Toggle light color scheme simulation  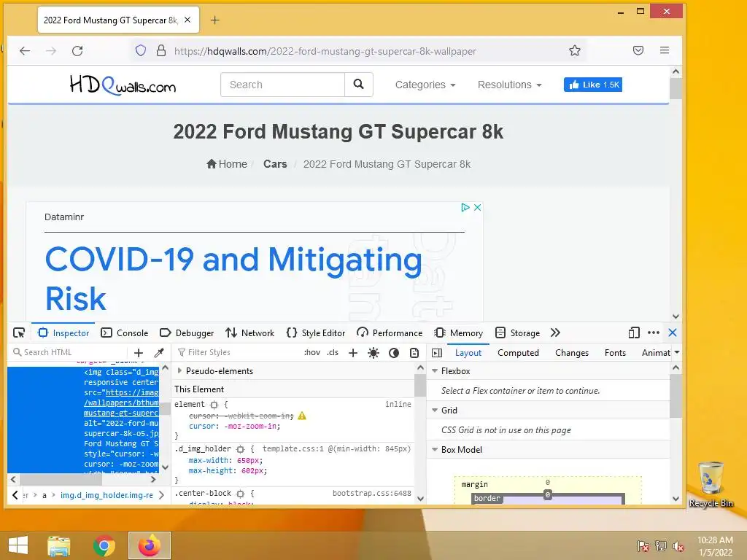click(x=373, y=353)
